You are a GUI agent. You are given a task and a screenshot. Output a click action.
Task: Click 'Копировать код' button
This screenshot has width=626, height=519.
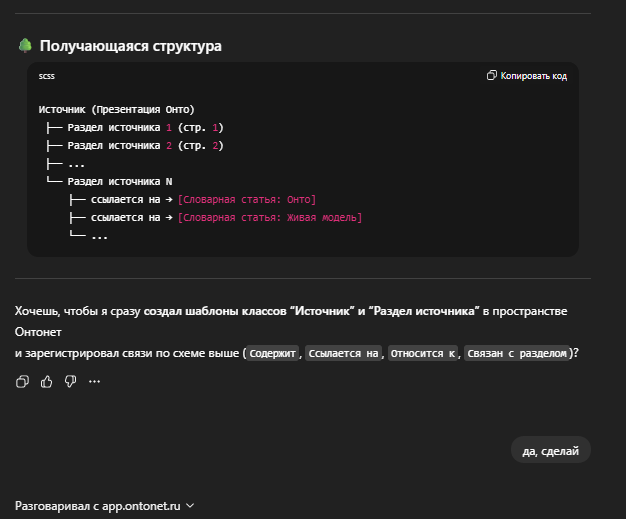click(527, 75)
